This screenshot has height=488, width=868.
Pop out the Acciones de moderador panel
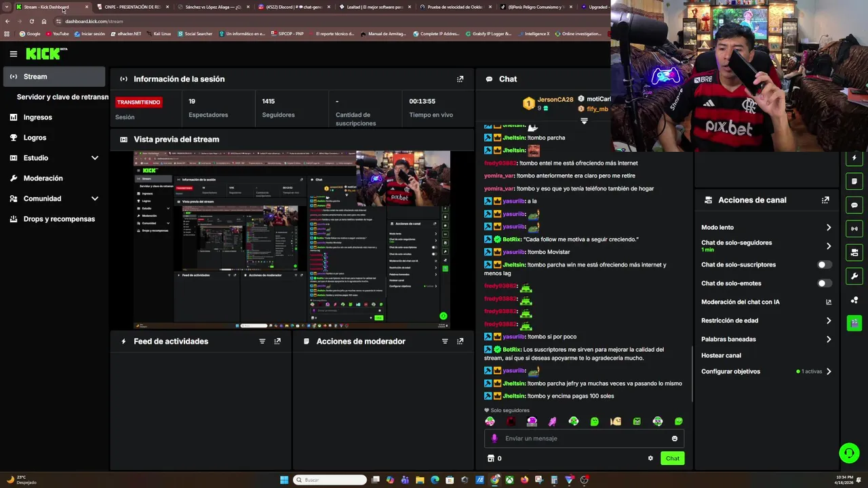tap(460, 342)
